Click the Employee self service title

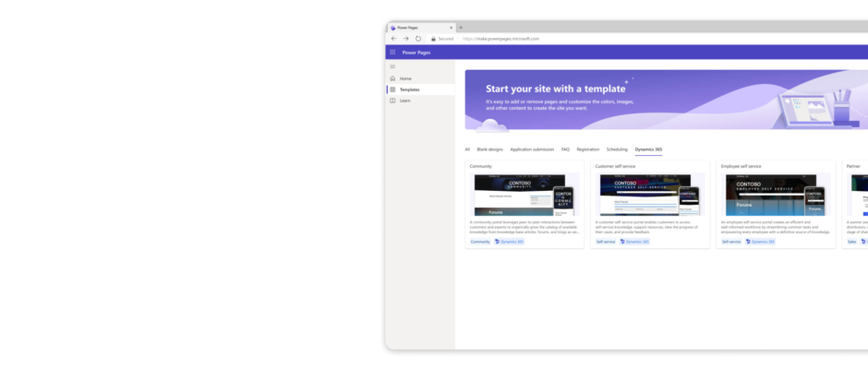[741, 166]
